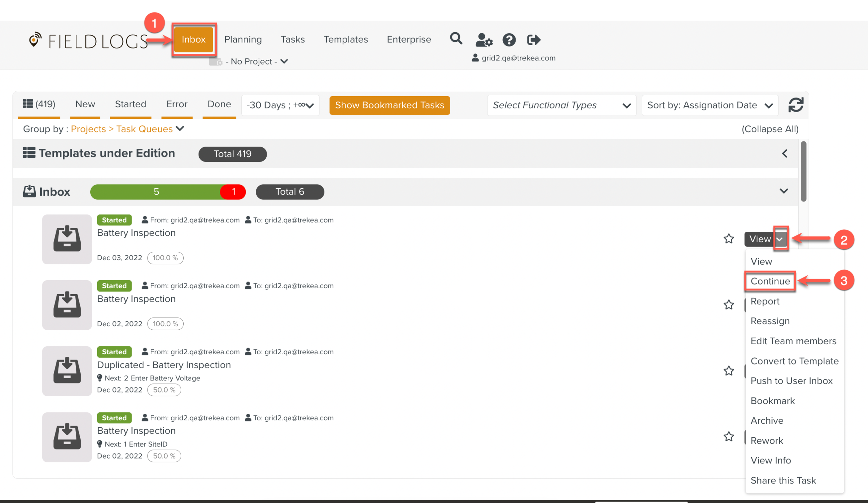Viewport: 868px width, 503px height.
Task: Open user settings gear icon
Action: click(484, 40)
